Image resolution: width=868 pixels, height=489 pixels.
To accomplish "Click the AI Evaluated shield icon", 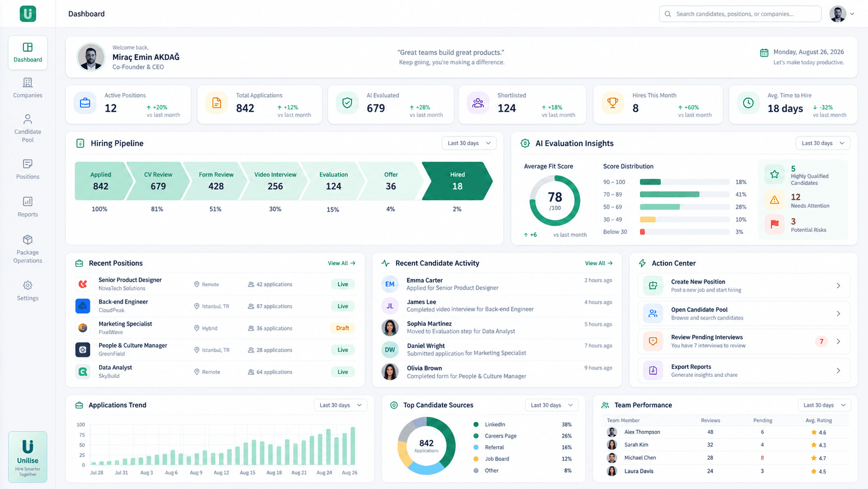I will 347,103.
